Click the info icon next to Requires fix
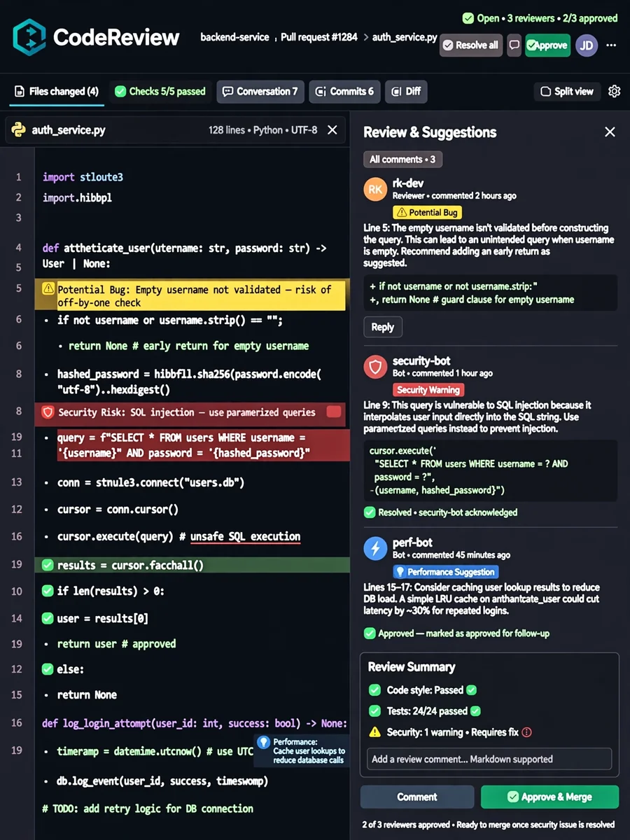The image size is (630, 840). (527, 732)
